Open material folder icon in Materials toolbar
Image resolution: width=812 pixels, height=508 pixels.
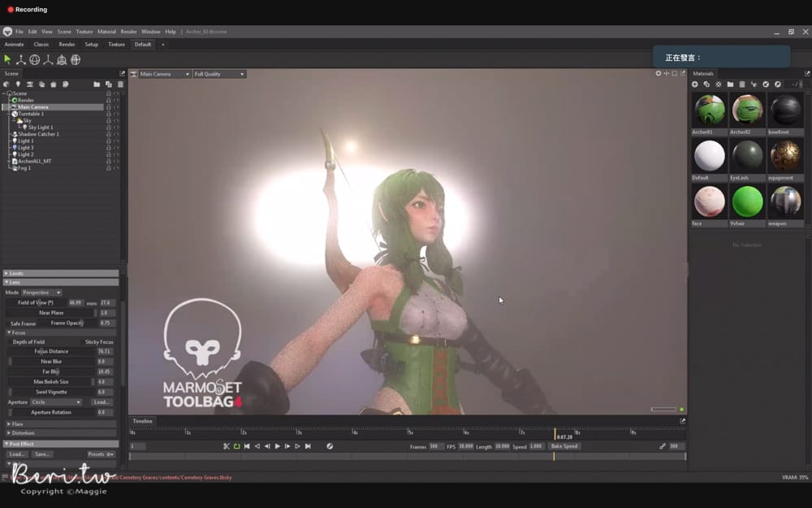click(x=730, y=84)
